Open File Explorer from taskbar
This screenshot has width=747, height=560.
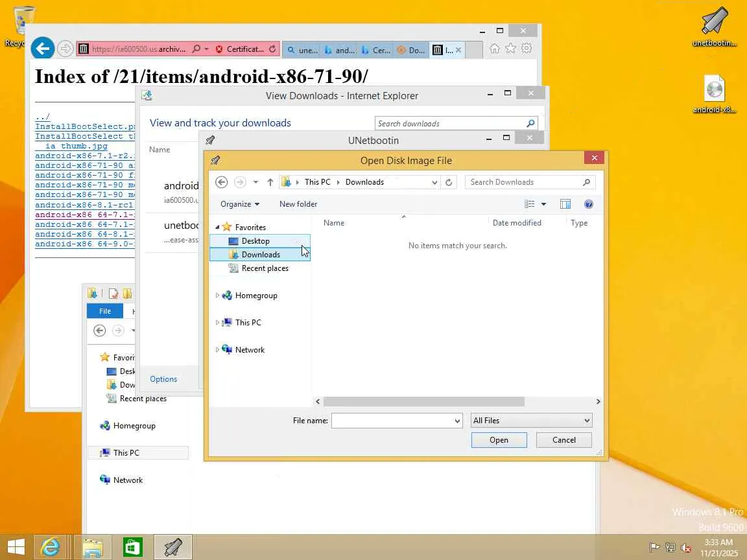click(93, 548)
